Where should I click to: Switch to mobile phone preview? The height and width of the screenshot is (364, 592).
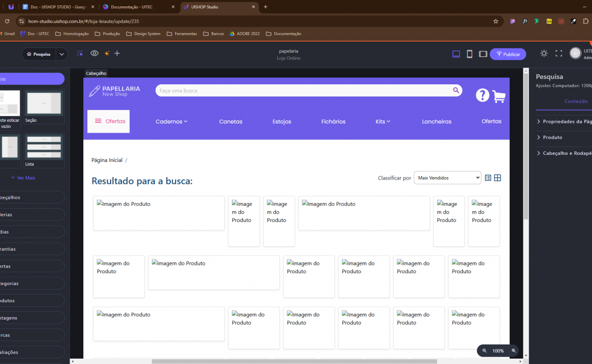click(470, 54)
